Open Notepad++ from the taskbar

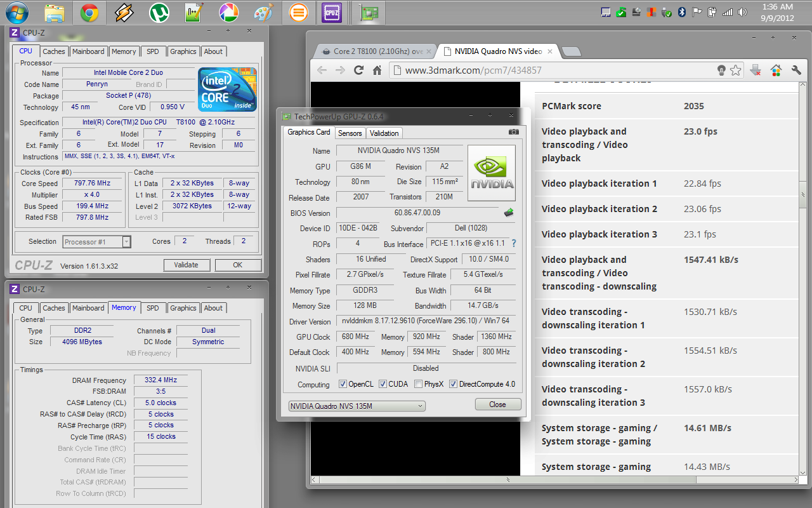193,12
